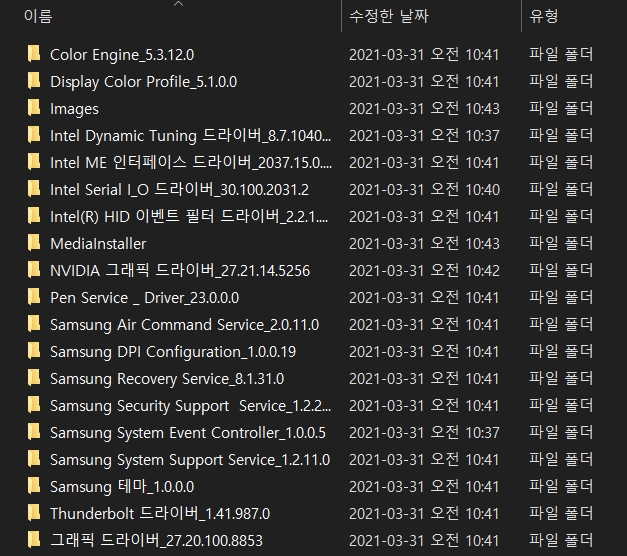Click folder icon of Color Engine_5.3.12.0
627x556 pixels.
click(34, 54)
